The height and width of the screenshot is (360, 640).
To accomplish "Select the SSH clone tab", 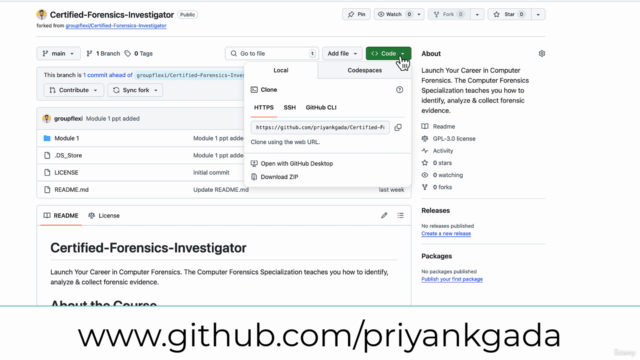I will [x=289, y=107].
